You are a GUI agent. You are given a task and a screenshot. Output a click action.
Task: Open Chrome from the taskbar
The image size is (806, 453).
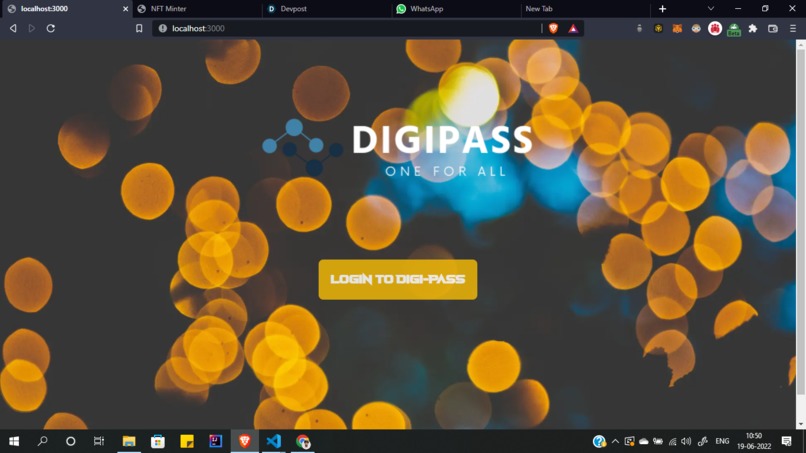[x=303, y=441]
